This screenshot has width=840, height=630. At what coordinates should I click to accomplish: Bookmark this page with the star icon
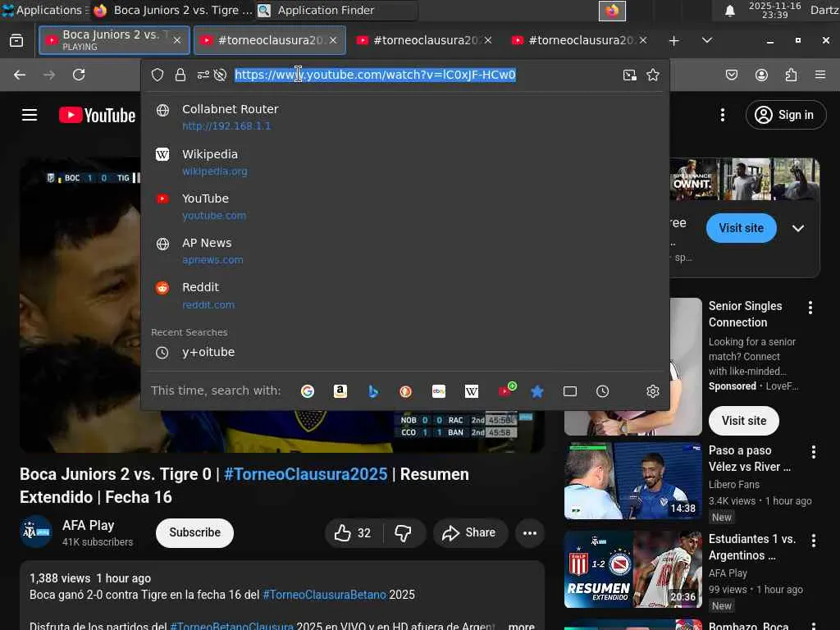coord(653,75)
